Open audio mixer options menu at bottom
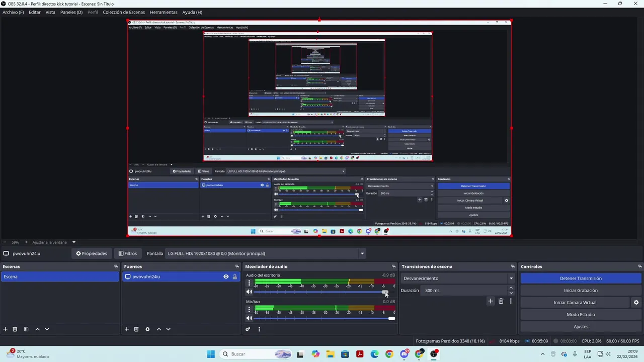Viewport: 644px width, 362px height. tap(259, 329)
